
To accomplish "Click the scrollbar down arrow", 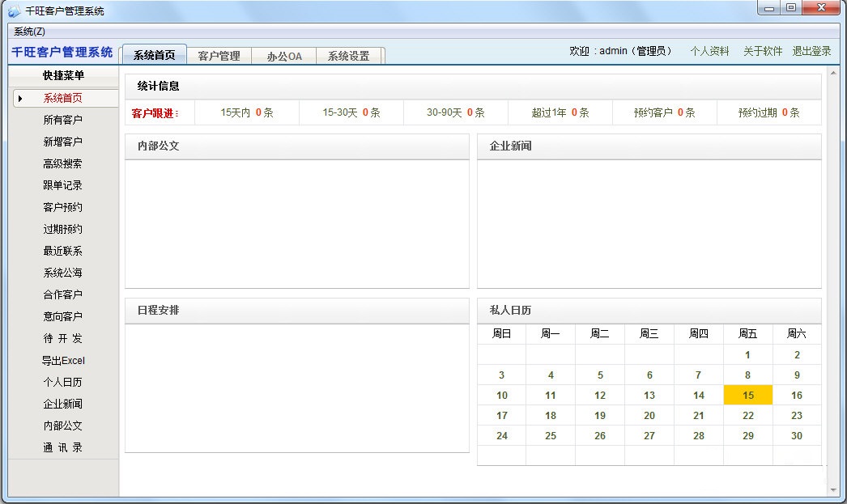I will 833,490.
